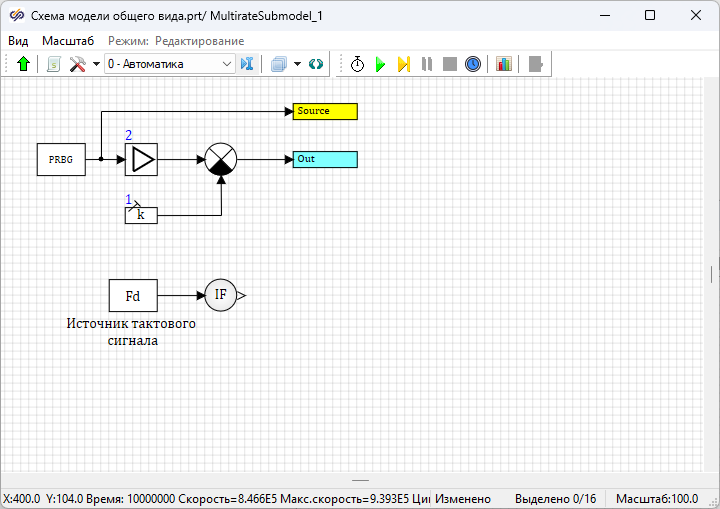Open the script page icon
This screenshot has width=720, height=509.
[x=54, y=64]
